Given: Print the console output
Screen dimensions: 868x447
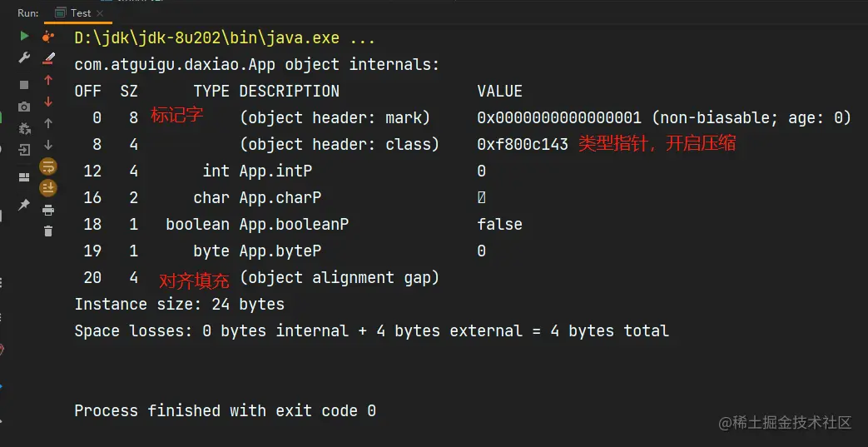Looking at the screenshot, I should (48, 210).
